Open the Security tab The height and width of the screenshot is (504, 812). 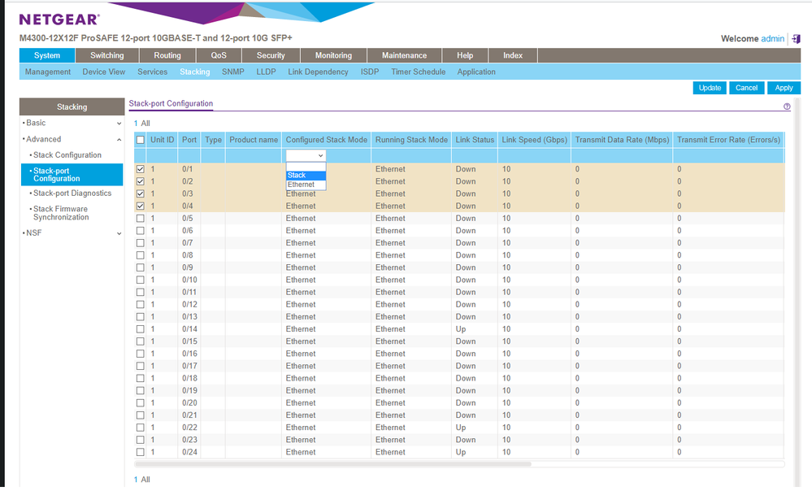tap(271, 55)
